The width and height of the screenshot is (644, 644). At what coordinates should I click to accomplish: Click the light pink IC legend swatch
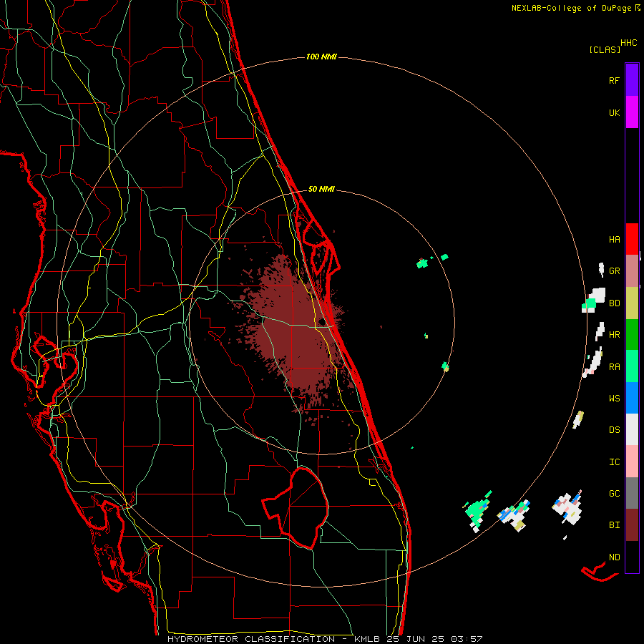pos(632,462)
